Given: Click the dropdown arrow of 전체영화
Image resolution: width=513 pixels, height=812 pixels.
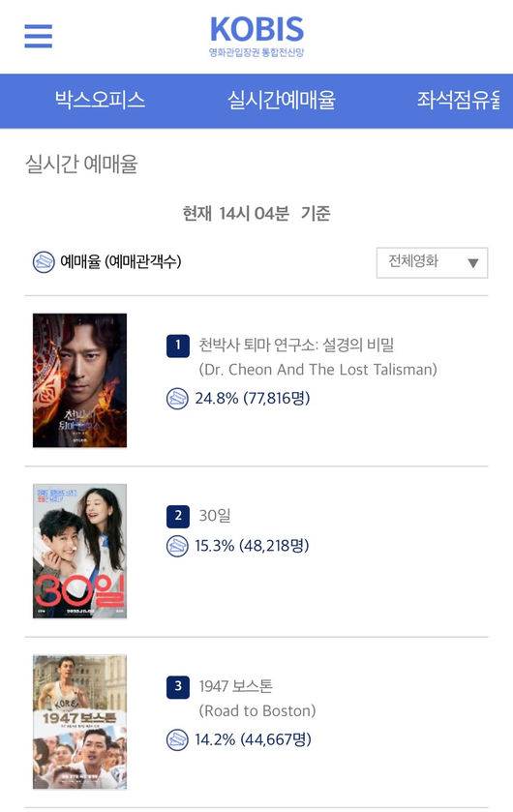Looking at the screenshot, I should (472, 263).
